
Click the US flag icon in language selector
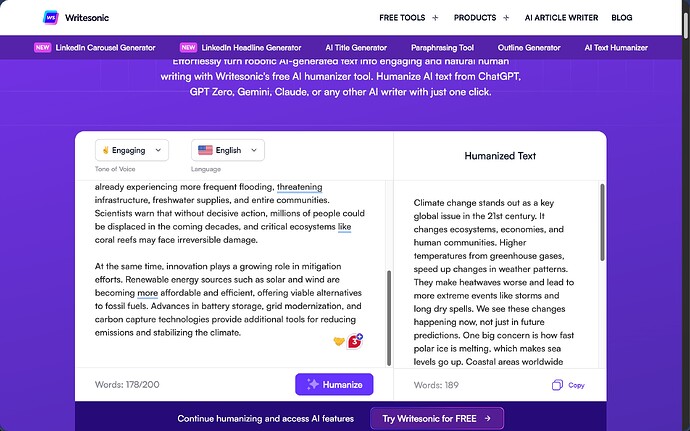point(205,150)
